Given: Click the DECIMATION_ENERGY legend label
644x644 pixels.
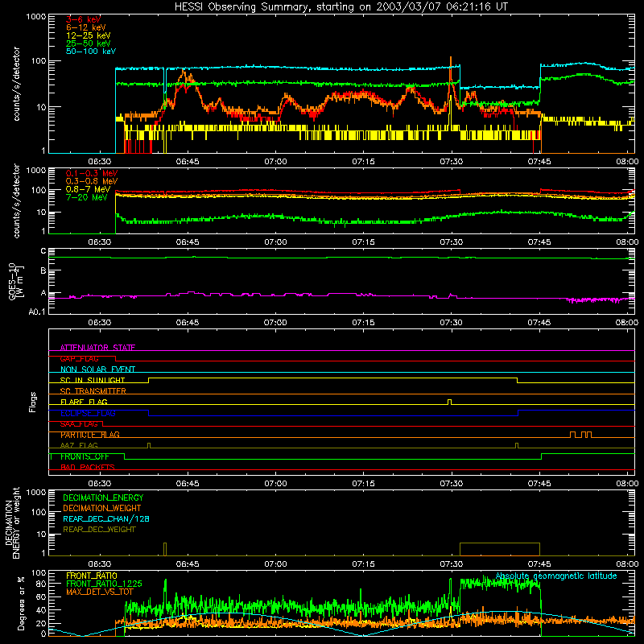Looking at the screenshot, I should (103, 497).
